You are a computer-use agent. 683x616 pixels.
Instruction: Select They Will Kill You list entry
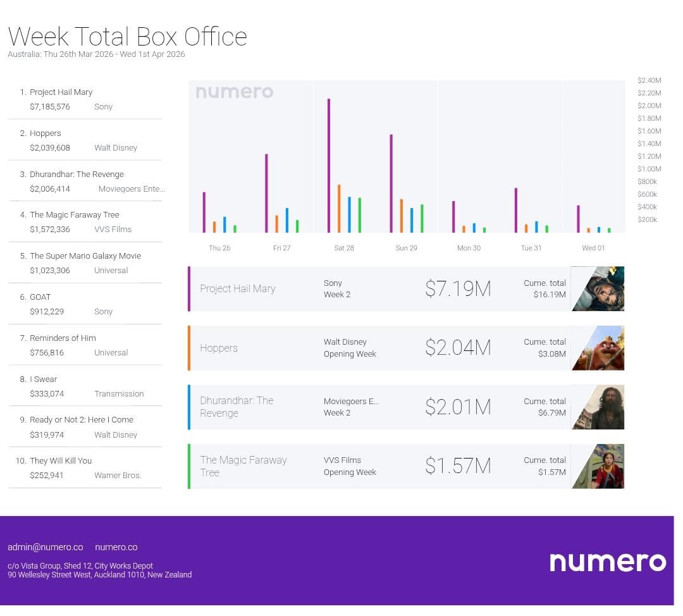[x=61, y=461]
